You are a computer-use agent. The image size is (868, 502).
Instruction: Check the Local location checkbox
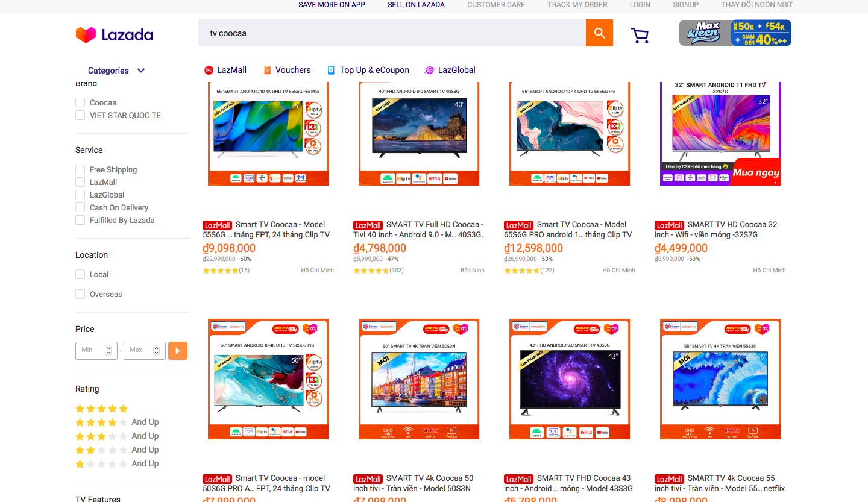[x=80, y=274]
